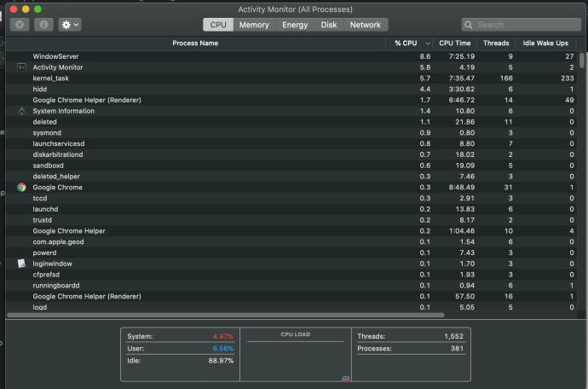Select the sandboxd process
Viewport: 588px width, 389px height.
click(291, 165)
